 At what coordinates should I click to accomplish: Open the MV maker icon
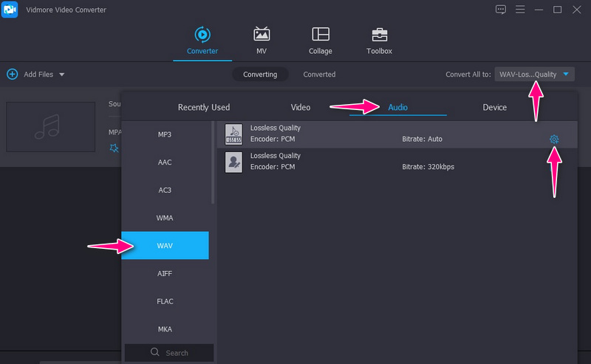tap(262, 34)
